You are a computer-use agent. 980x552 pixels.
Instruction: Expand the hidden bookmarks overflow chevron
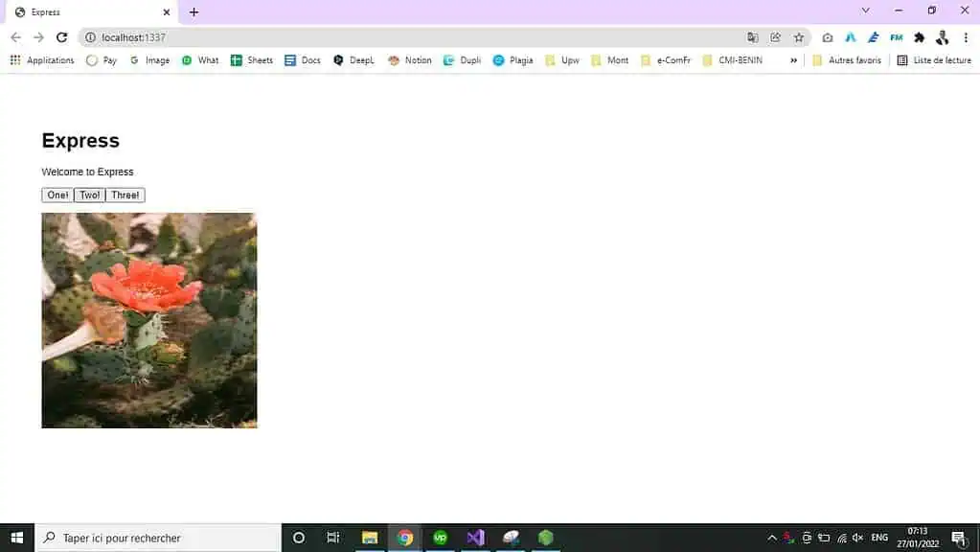coord(793,60)
